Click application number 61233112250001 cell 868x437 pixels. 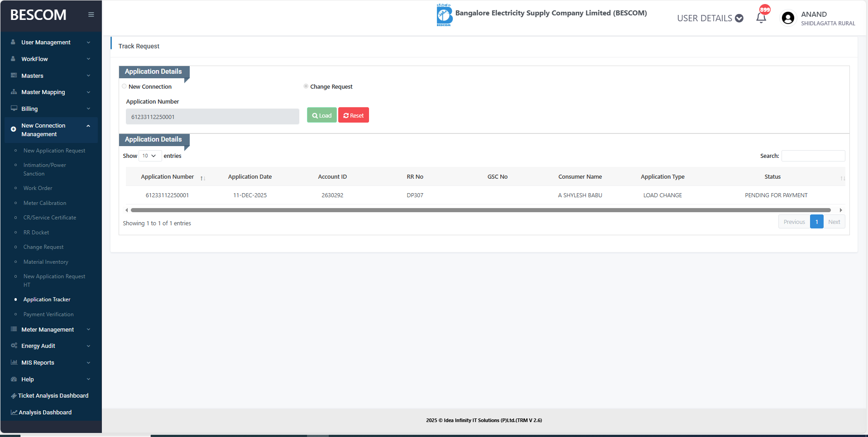pos(167,195)
